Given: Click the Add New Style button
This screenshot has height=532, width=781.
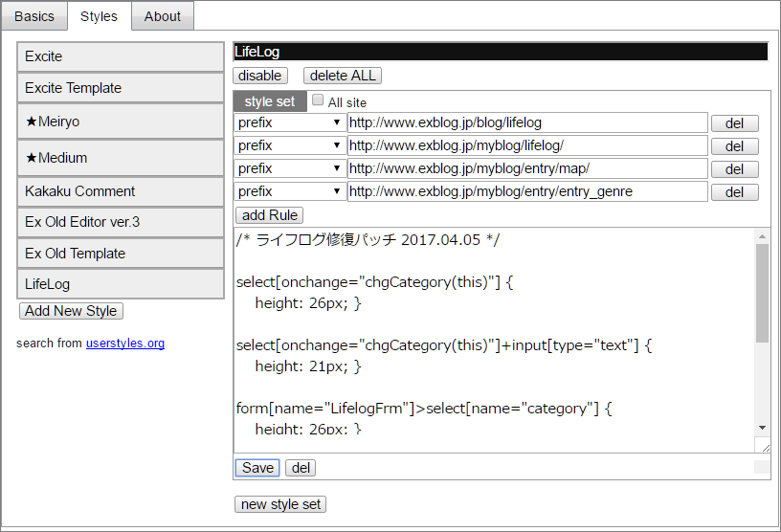Looking at the screenshot, I should click(x=71, y=311).
